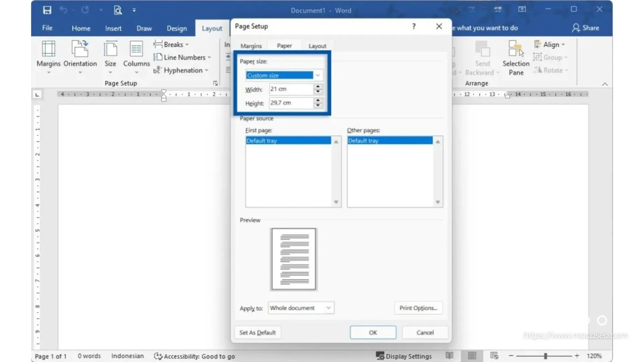Increase the Width value with up arrow
Screen dimensions: 644x362
tap(318, 86)
